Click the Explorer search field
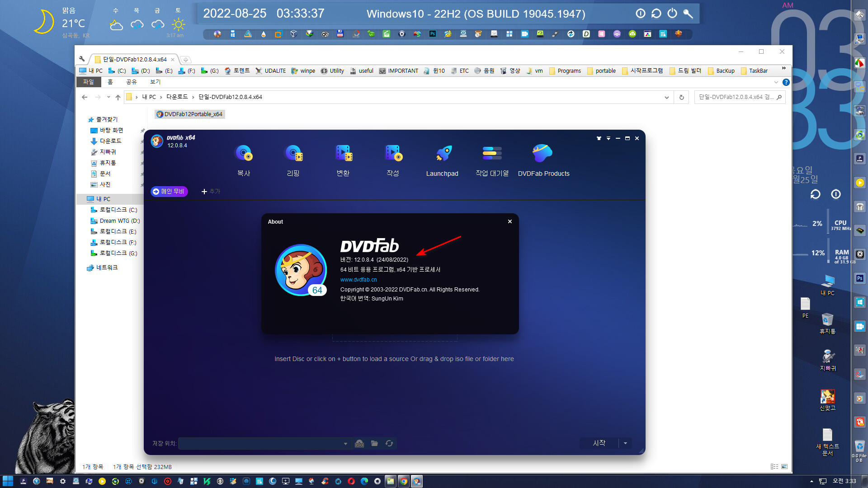 pyautogui.click(x=740, y=97)
